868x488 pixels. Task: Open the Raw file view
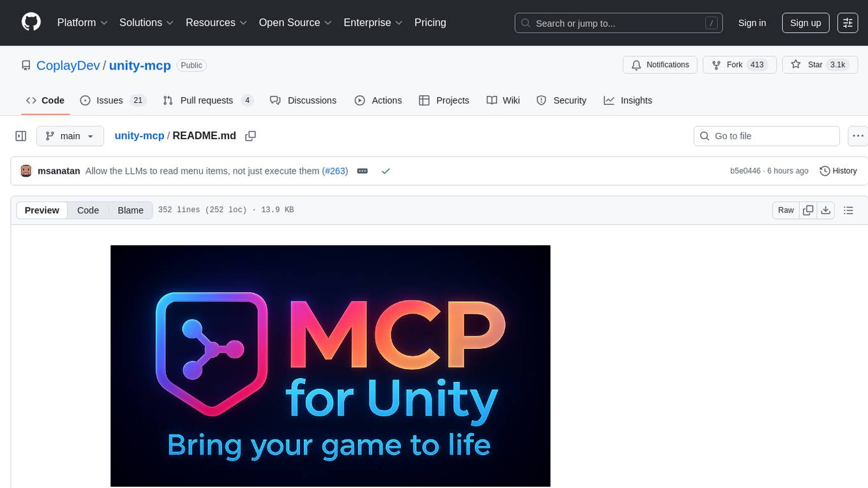coord(786,210)
